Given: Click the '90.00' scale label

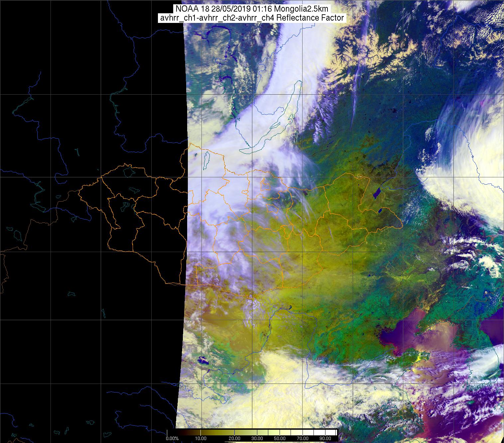Looking at the screenshot, I should (x=325, y=439).
